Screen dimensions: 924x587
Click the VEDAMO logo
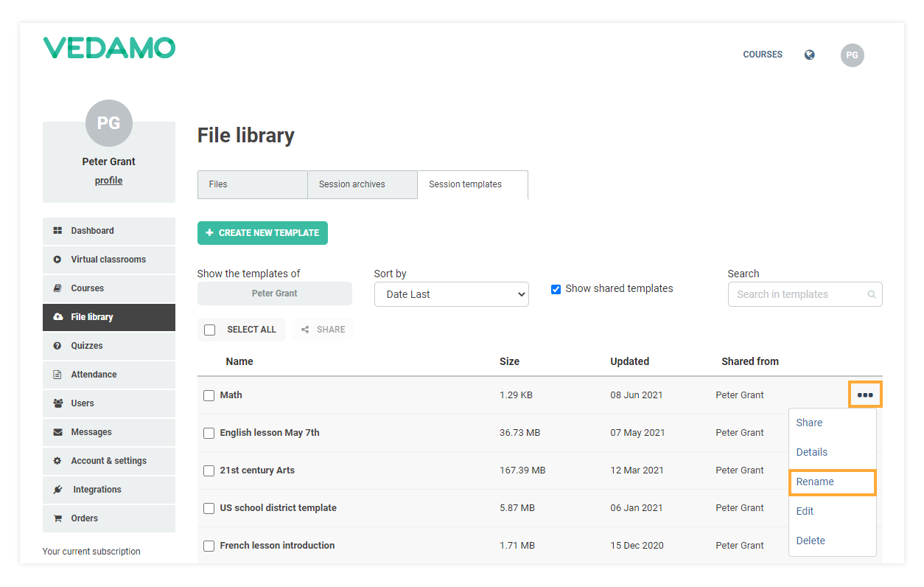pyautogui.click(x=109, y=48)
